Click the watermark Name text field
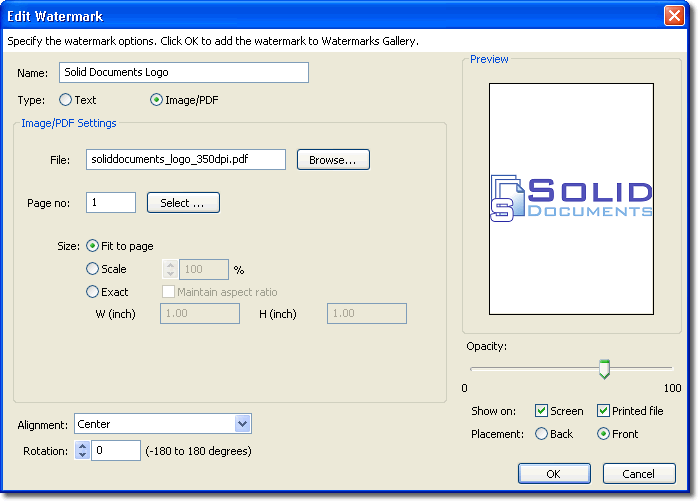Screen dimensions: 700x503 pos(183,73)
